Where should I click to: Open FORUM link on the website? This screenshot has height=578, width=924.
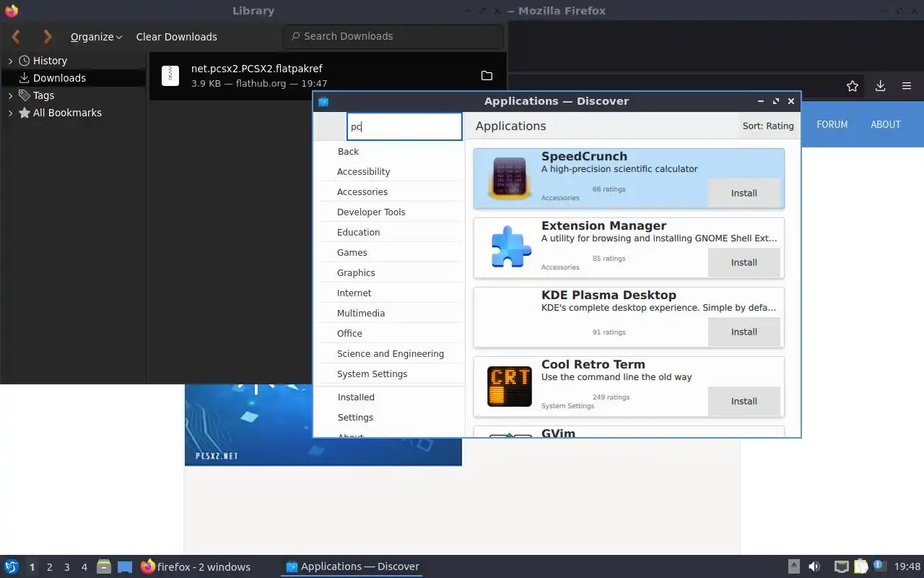pos(832,124)
